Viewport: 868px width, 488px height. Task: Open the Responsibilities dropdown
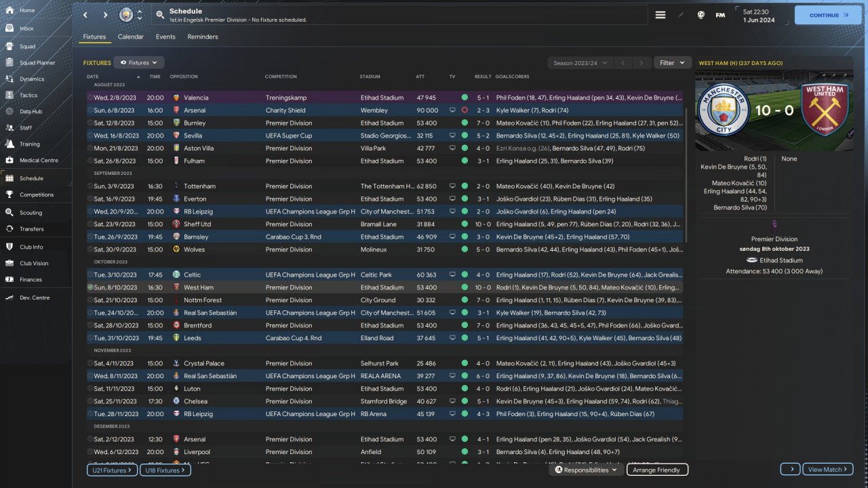coord(586,470)
